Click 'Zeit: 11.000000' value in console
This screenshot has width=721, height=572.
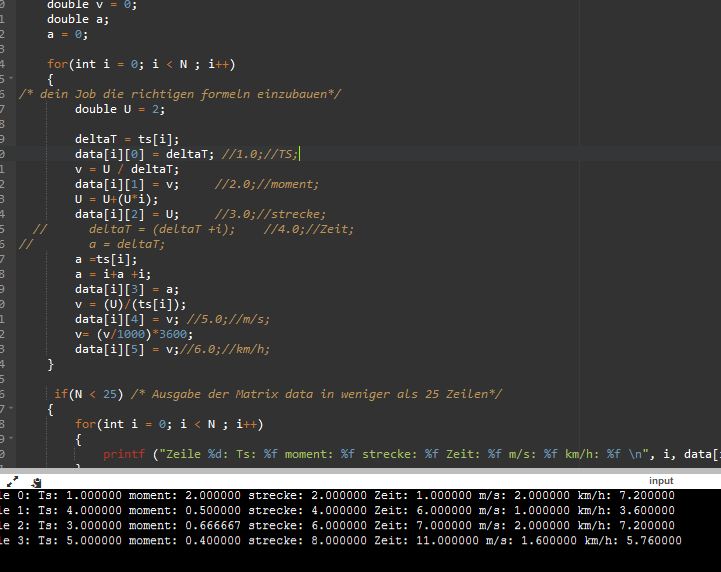tap(426, 541)
